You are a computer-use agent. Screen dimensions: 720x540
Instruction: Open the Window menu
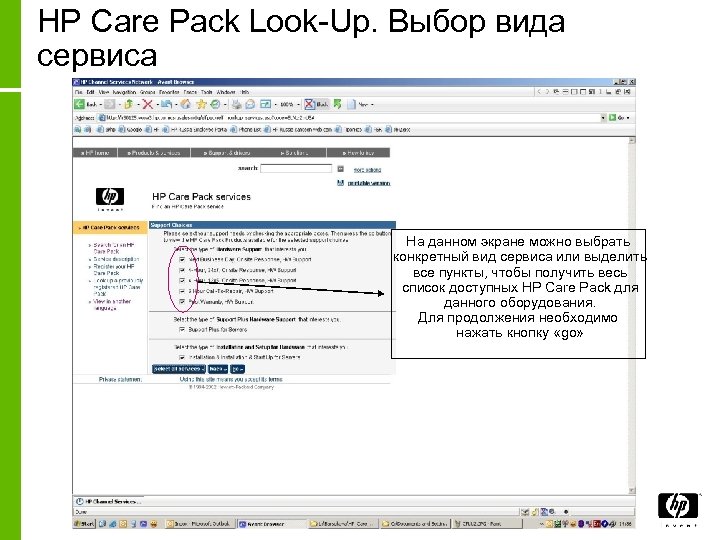tap(226, 92)
